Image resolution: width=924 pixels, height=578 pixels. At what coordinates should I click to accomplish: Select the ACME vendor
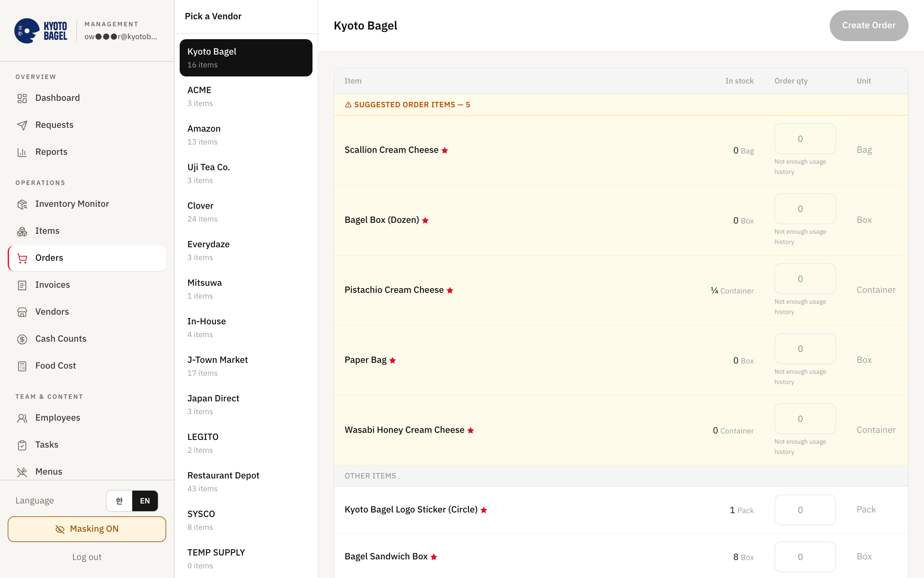point(246,96)
